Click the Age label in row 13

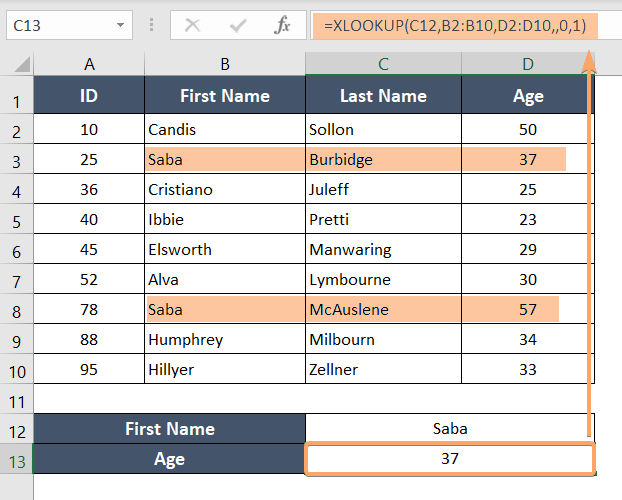[170, 459]
